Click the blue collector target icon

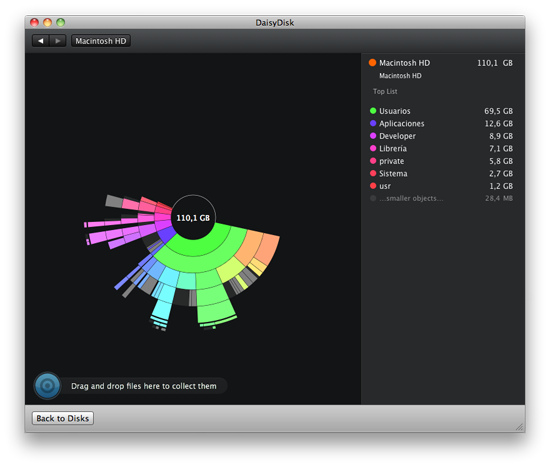pyautogui.click(x=48, y=386)
